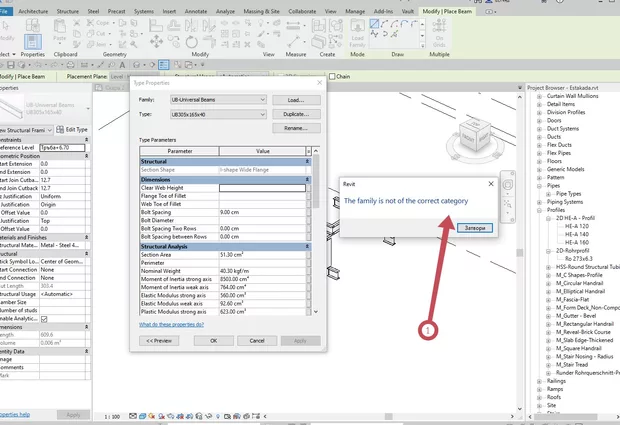The width and height of the screenshot is (620, 425).
Task: Open the Family dropdown UB-Universal Beams
Action: [x=217, y=100]
